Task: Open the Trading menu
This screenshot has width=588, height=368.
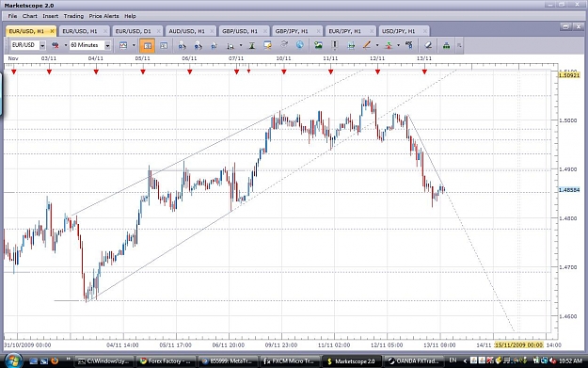Action: pos(73,16)
